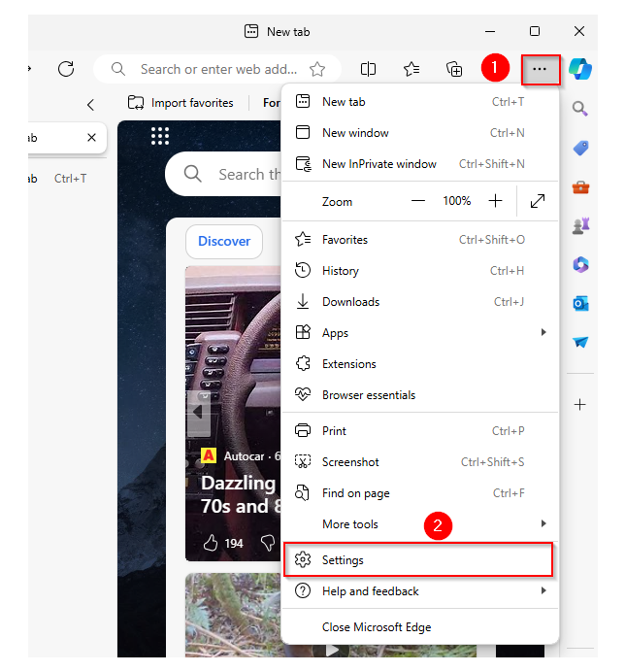The width and height of the screenshot is (625, 672).
Task: Open the Autocar article thumbnail
Action: pos(233,413)
